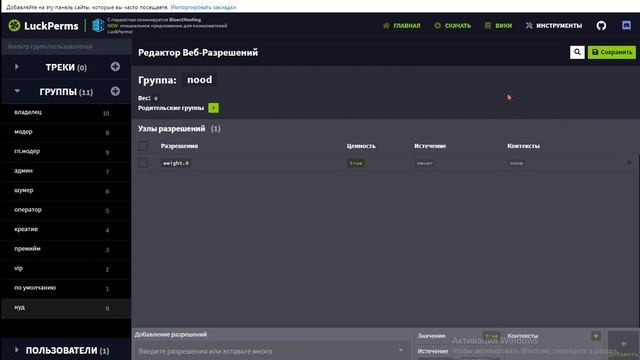Go to ГЛАВНАЯ home page
Screen dimensions: 640x360
coord(402,26)
